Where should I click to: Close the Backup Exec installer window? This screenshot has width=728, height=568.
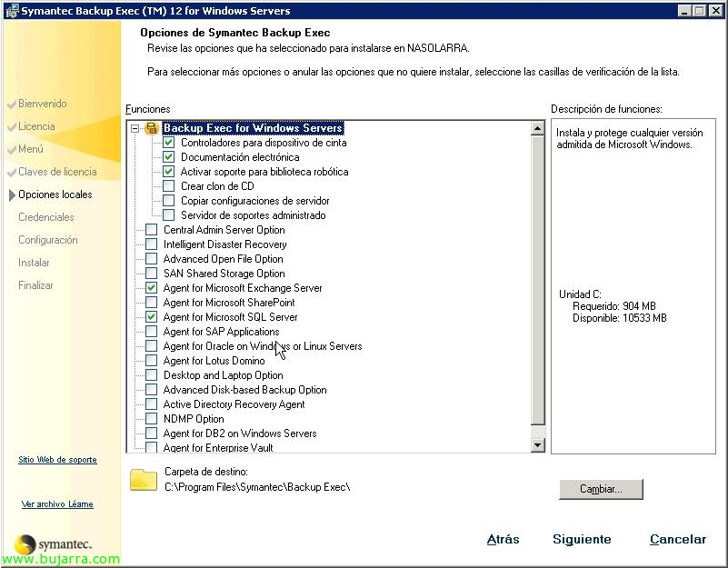(715, 11)
